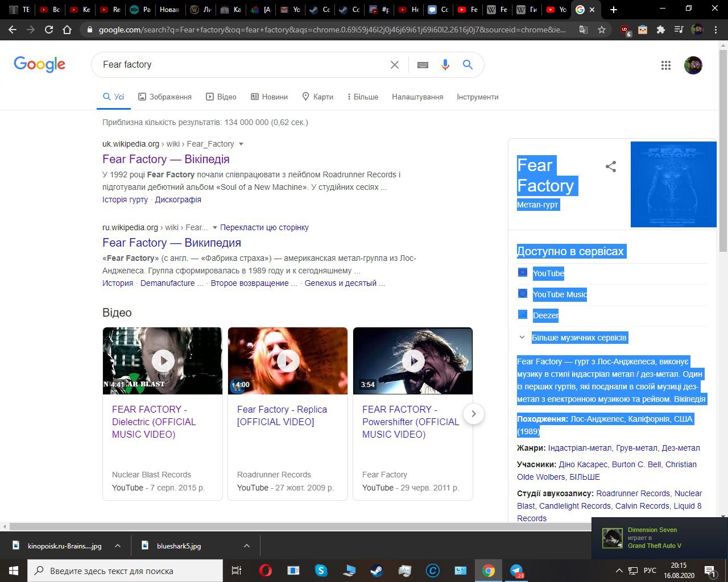Reload the current Google page
Screen dimensions: 728x582
coord(49,30)
